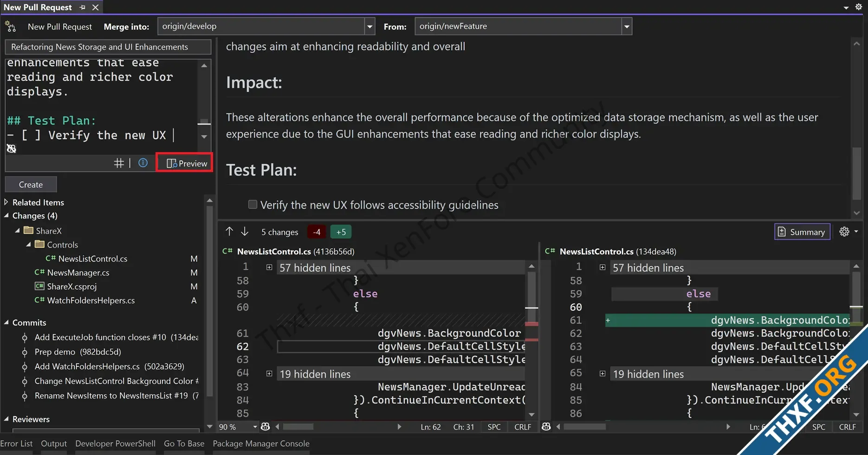Click the C# icon of right NewsListControl.cs header
The height and width of the screenshot is (455, 868).
tap(550, 251)
